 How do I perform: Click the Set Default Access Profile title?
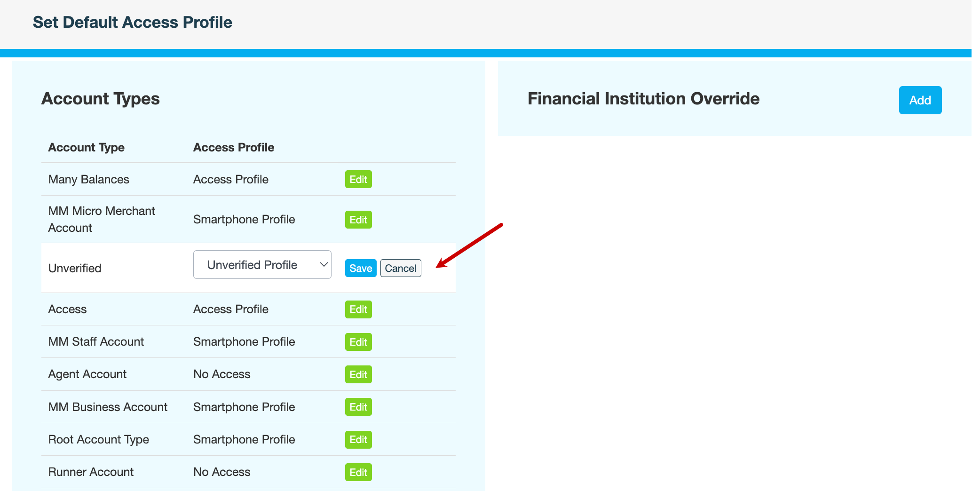[x=132, y=22]
